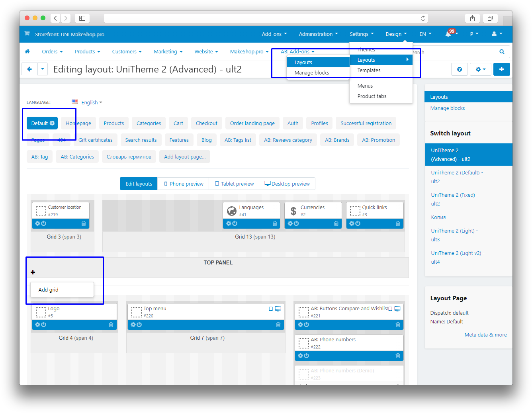Open the Quick links block gear settings
The width and height of the screenshot is (532, 413).
352,223
